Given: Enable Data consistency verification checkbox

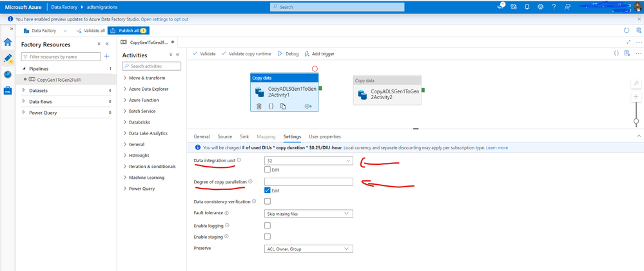Looking at the screenshot, I should click(268, 201).
